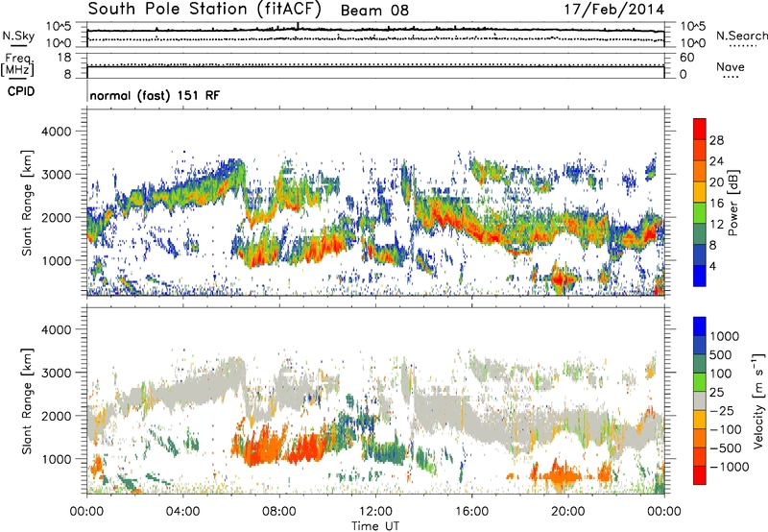The height and width of the screenshot is (532, 768).
Task: Click the 'Freq. [MHz]' axis label
Action: (17, 64)
